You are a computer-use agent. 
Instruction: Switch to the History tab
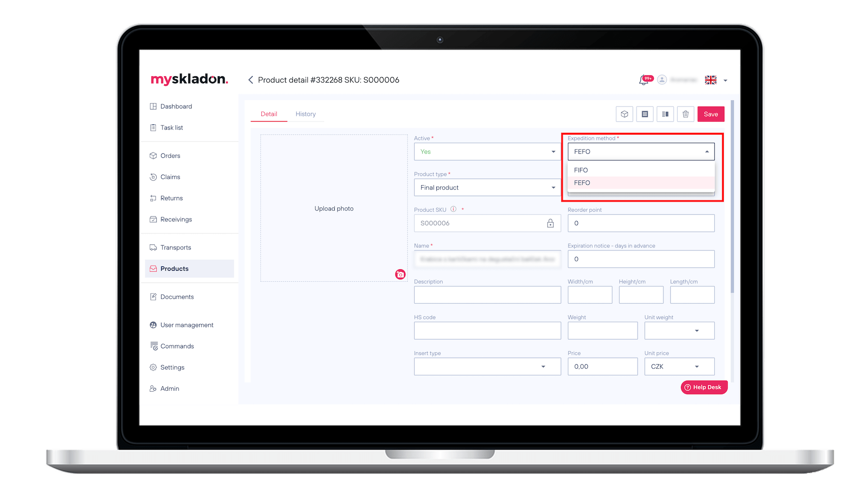[306, 114]
